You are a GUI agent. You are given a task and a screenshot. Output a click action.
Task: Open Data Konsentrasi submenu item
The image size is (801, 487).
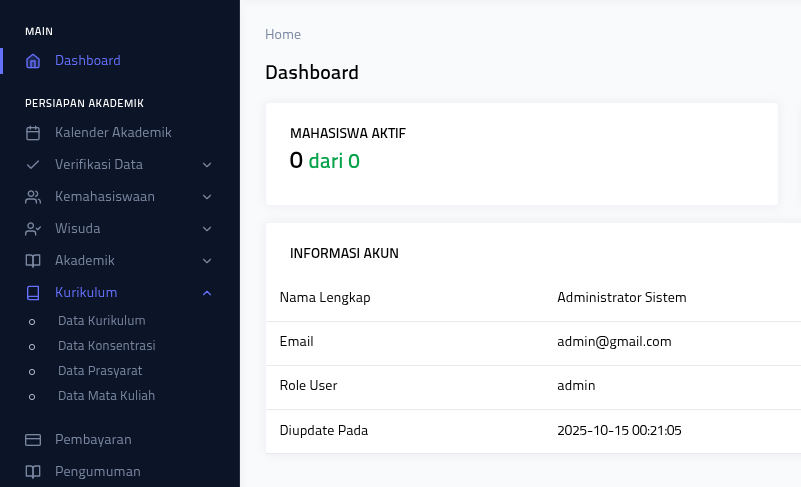(x=106, y=346)
